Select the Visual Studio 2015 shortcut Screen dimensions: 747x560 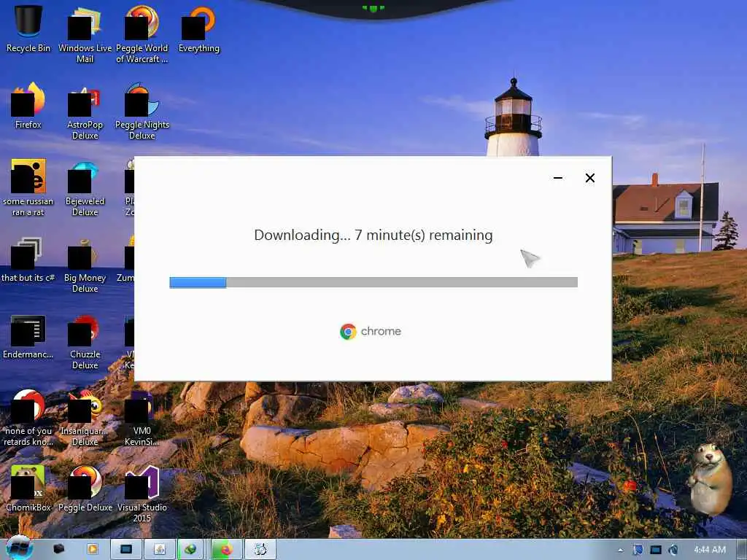point(142,494)
